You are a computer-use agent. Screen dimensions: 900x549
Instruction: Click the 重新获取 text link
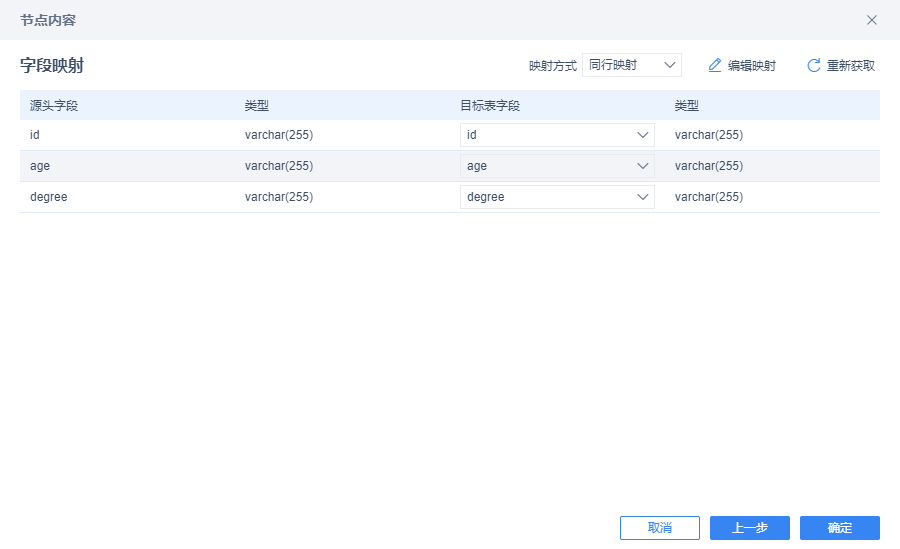point(851,65)
